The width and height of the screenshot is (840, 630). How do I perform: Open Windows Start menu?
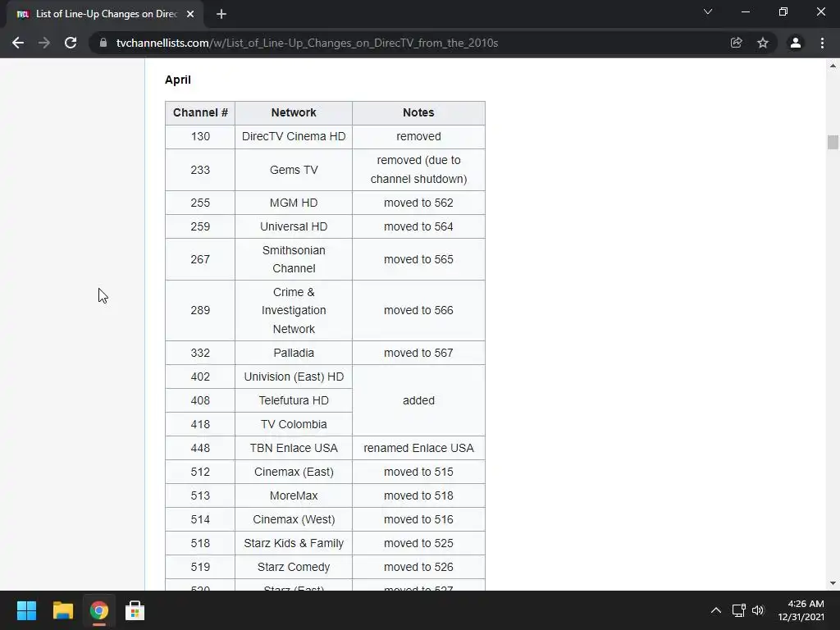(x=26, y=610)
